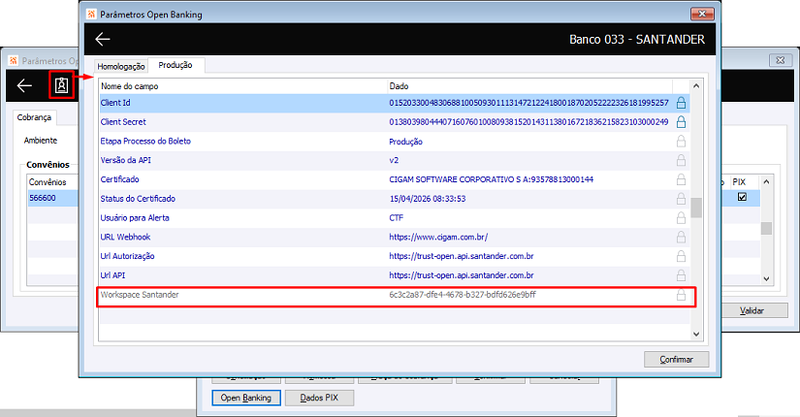This screenshot has width=800, height=417.
Task: Click the Validar button in background window
Action: click(x=752, y=310)
